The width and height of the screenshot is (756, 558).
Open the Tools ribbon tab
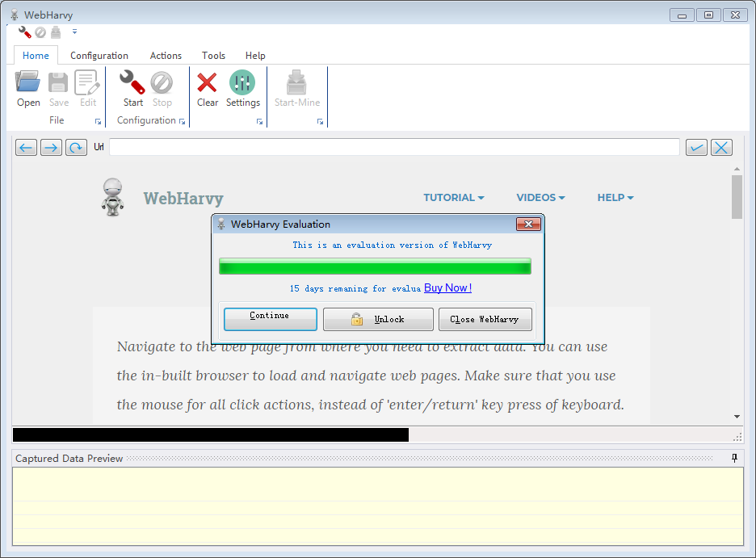point(213,56)
